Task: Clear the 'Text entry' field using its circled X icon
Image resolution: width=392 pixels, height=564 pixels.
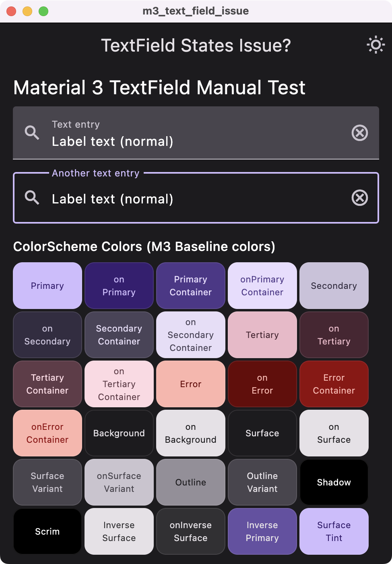Action: (x=360, y=133)
